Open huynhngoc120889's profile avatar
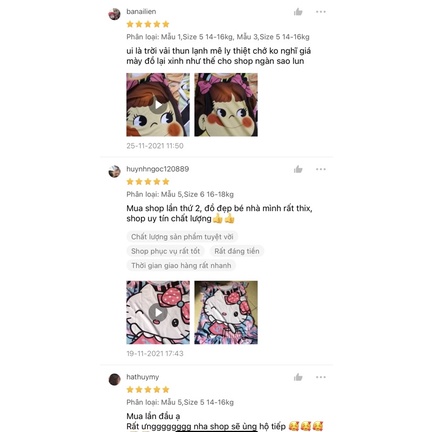The width and height of the screenshot is (432, 432). point(114,171)
